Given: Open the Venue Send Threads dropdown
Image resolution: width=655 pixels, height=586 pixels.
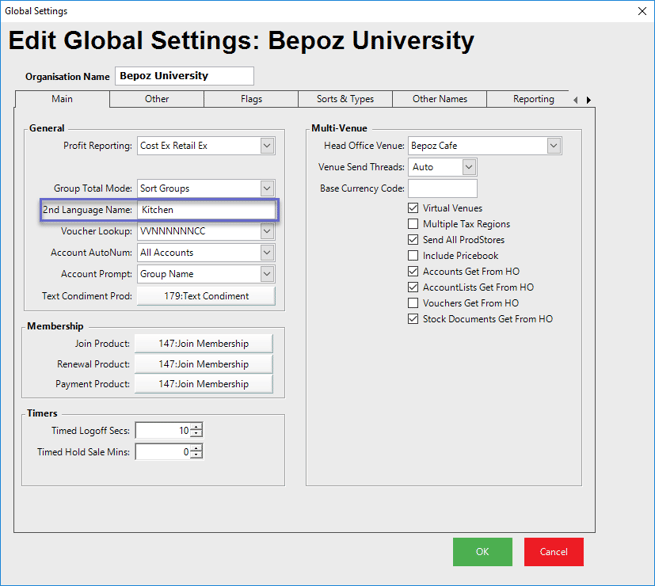Looking at the screenshot, I should 469,167.
